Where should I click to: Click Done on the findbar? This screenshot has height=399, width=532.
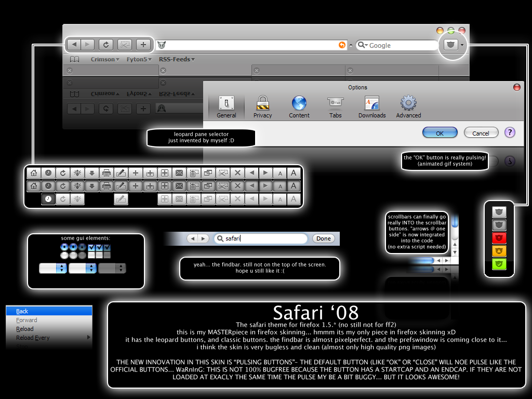pyautogui.click(x=323, y=238)
